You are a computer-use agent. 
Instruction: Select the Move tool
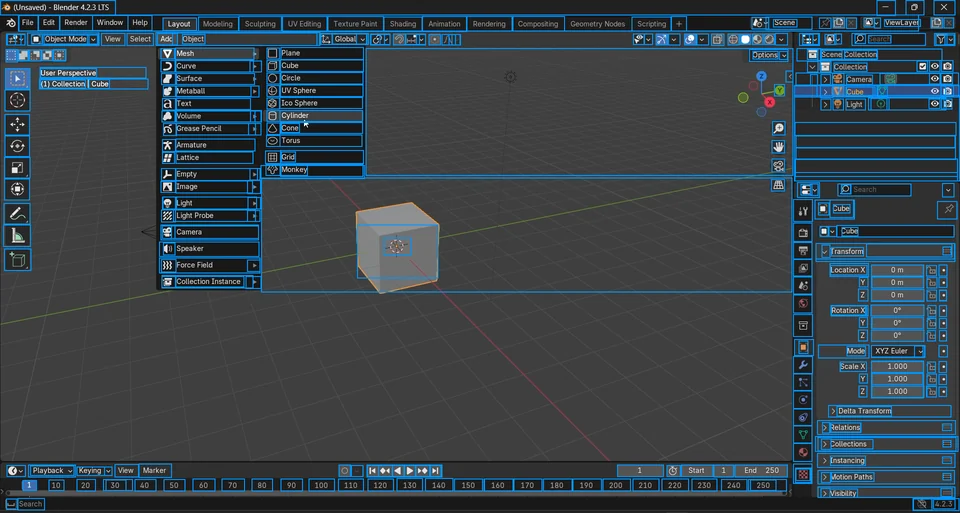pyautogui.click(x=17, y=124)
